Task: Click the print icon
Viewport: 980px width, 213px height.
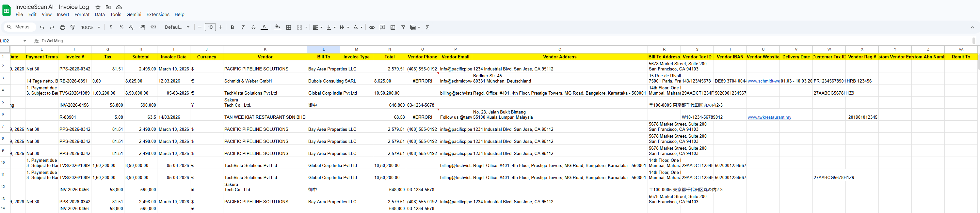Action: tap(63, 27)
